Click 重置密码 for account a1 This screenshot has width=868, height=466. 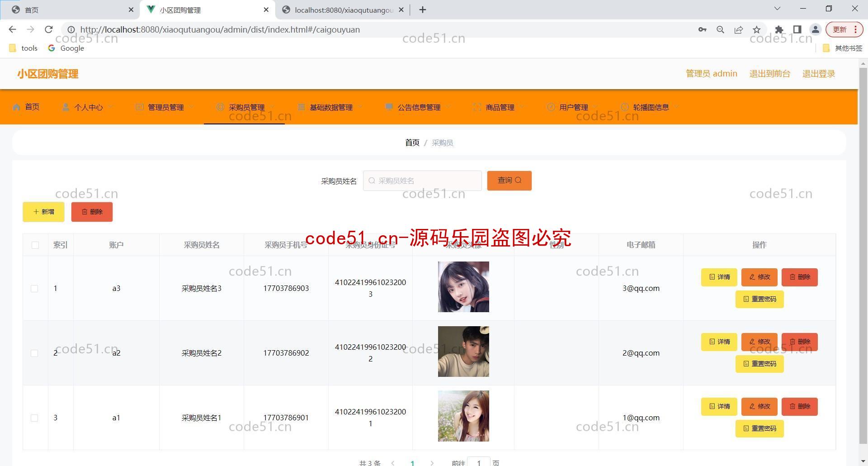[x=759, y=428]
